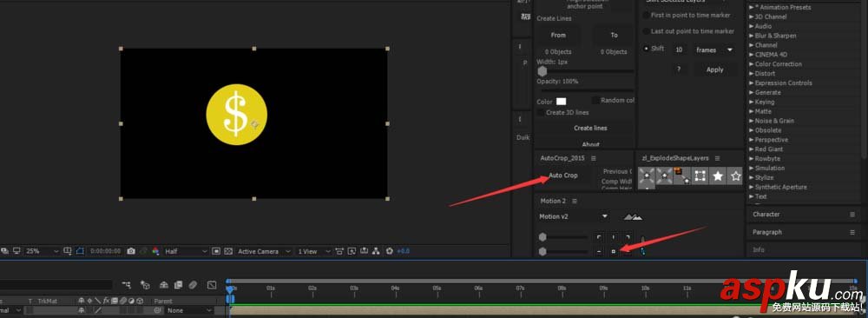Click the To button under Create Lines
868x318 pixels.
pyautogui.click(x=614, y=35)
